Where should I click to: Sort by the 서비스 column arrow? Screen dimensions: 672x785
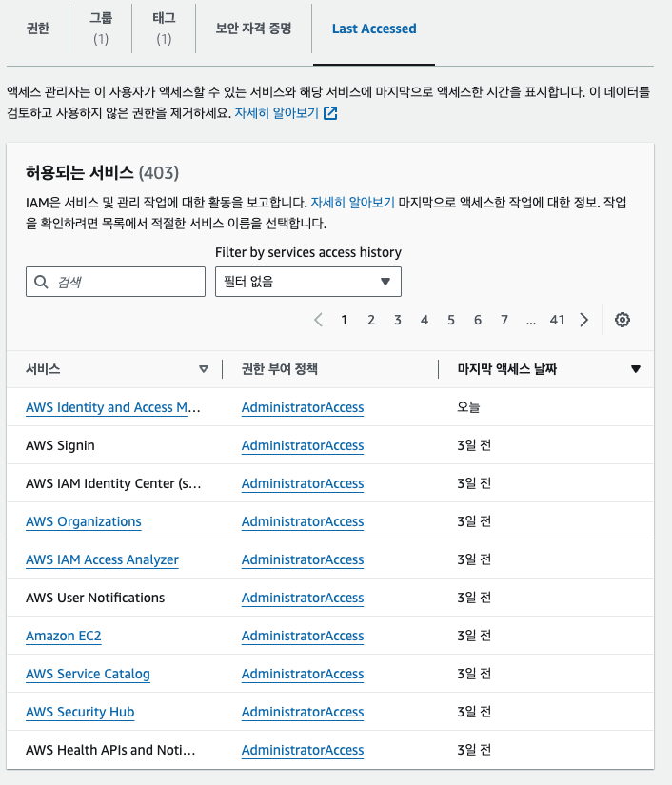coord(204,369)
